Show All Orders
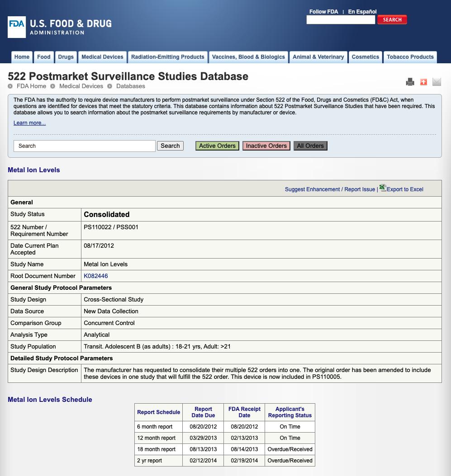Screen dimensions: 451x476 [x=310, y=146]
